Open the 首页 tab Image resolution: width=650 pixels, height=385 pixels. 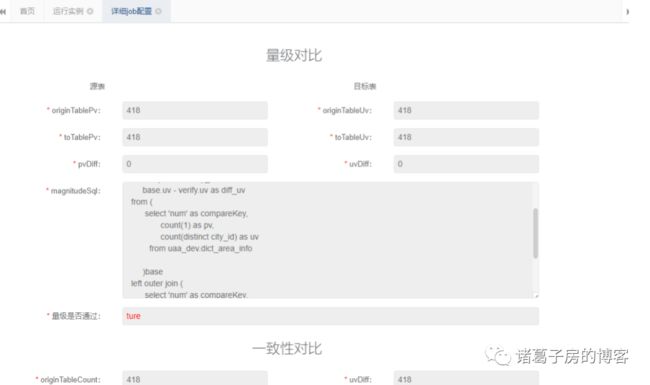(27, 11)
